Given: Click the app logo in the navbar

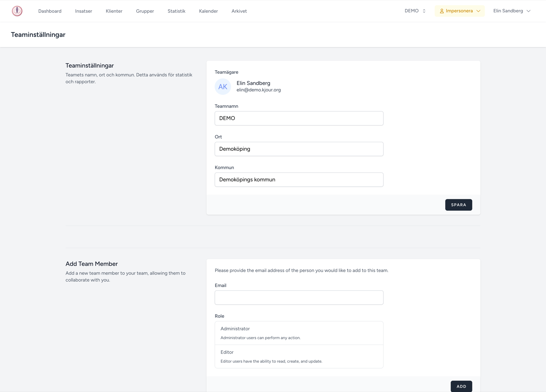Looking at the screenshot, I should point(17,11).
